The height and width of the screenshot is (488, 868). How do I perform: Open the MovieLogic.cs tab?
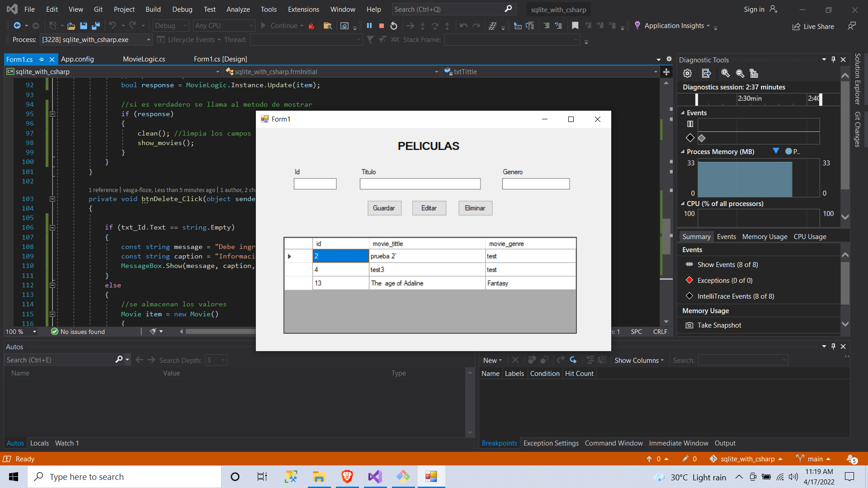pyautogui.click(x=144, y=59)
